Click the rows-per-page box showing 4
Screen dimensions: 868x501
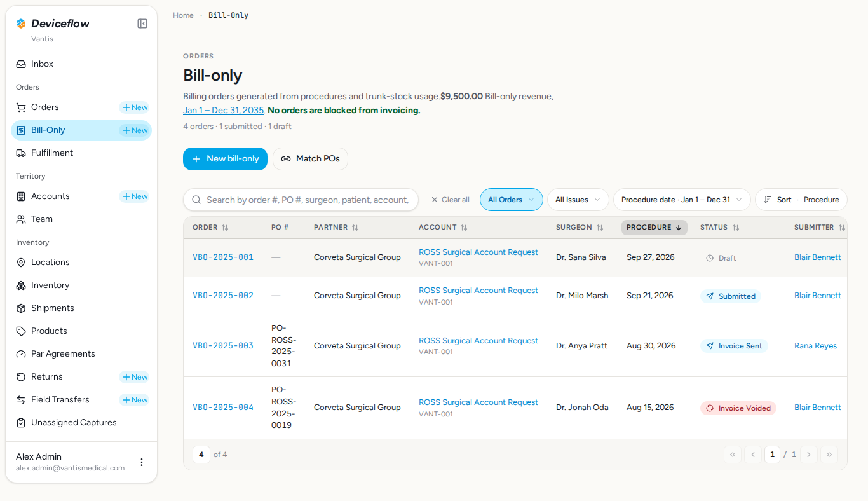click(x=201, y=455)
